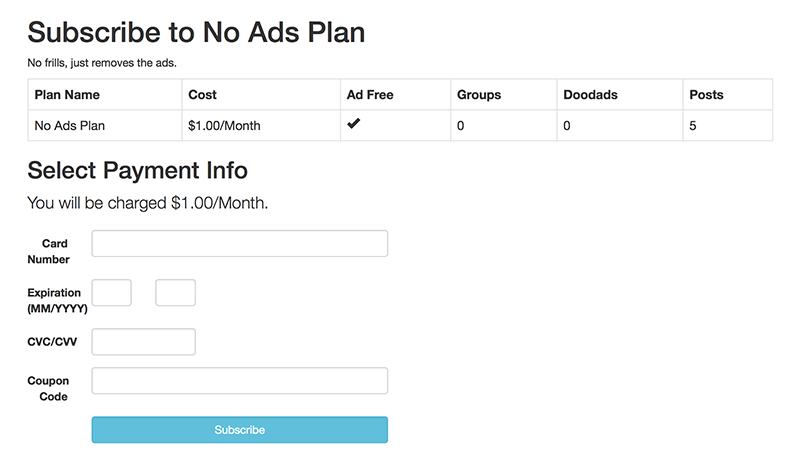Click the Posts column header
The height and width of the screenshot is (455, 800).
pos(706,95)
